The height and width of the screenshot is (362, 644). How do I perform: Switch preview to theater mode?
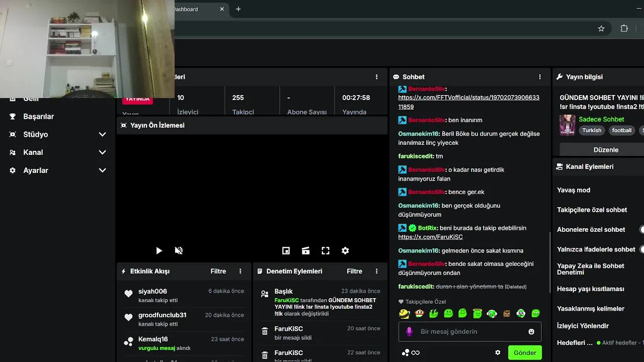pyautogui.click(x=305, y=250)
